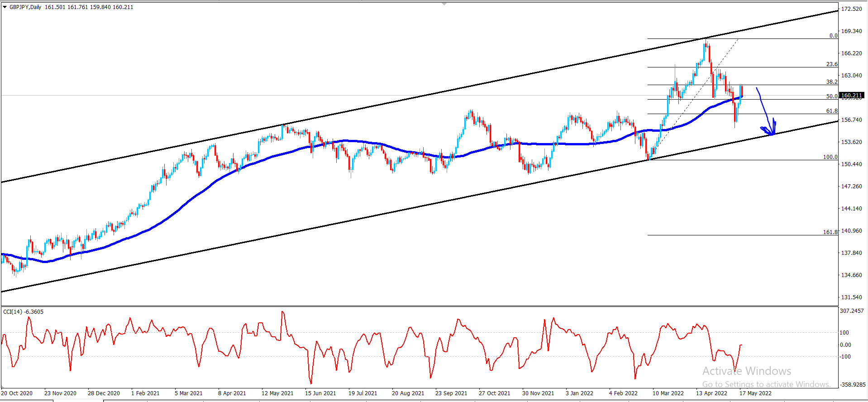Screen dimensions: 868x402
Task: Click price scale value 150.440
Action: (851, 164)
